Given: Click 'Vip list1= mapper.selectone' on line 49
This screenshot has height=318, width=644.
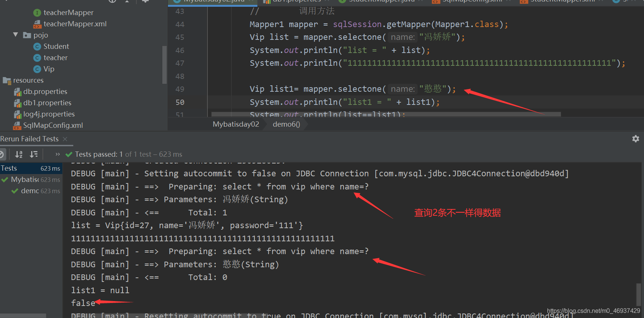Looking at the screenshot, I should pos(353,89).
